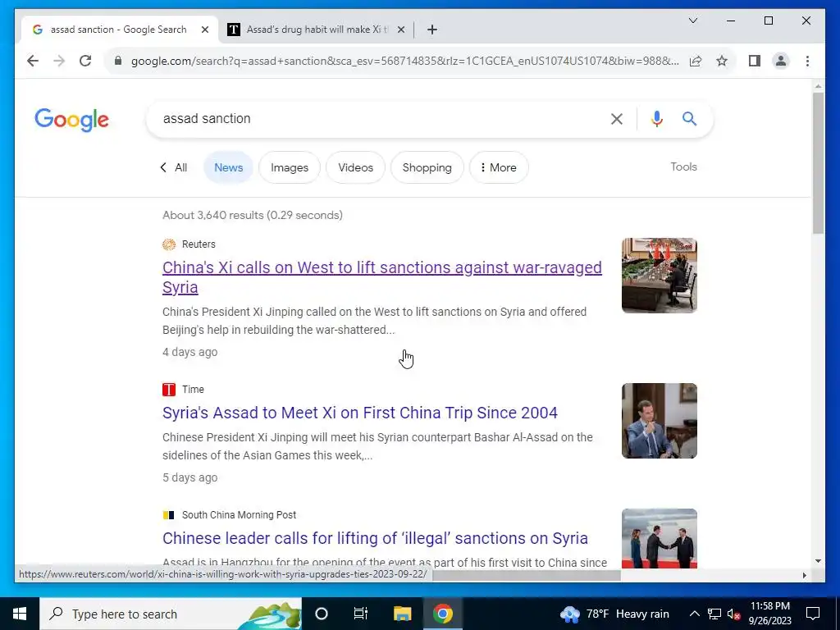Viewport: 840px width, 630px height.
Task: Click the '4 days ago' timestamp
Action: point(190,352)
